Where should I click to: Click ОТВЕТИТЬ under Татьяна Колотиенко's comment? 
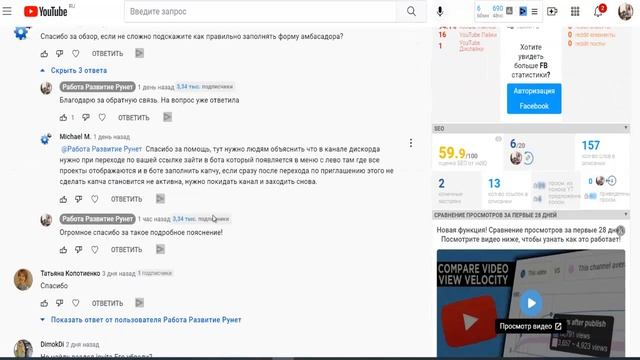(107, 303)
